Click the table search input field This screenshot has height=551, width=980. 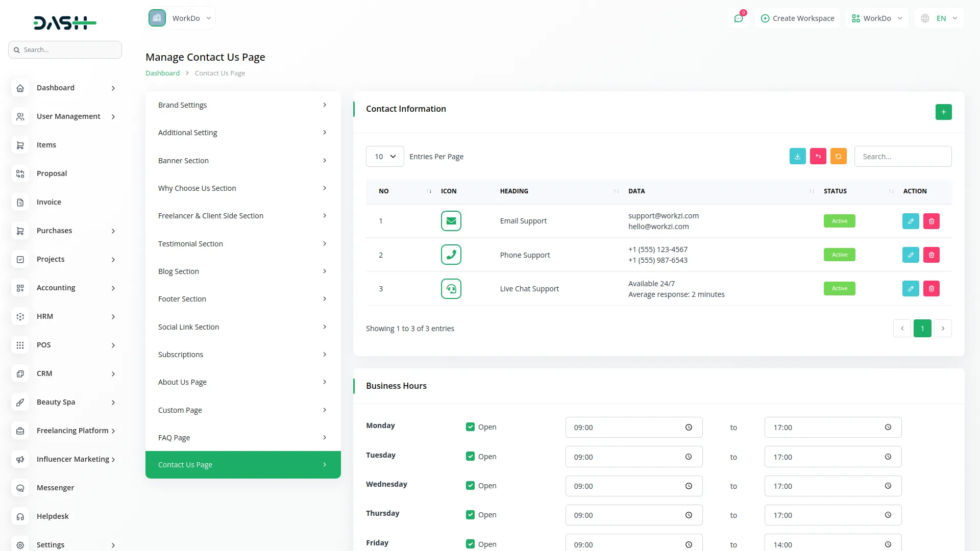pos(903,156)
